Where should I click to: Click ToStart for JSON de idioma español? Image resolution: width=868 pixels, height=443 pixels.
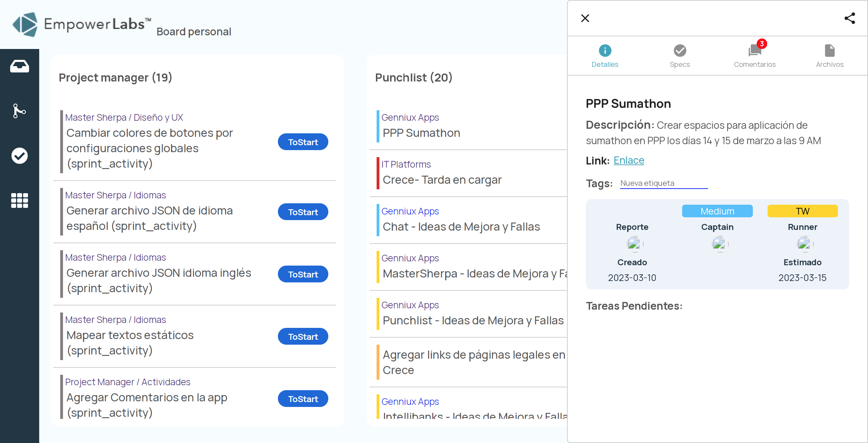[303, 212]
